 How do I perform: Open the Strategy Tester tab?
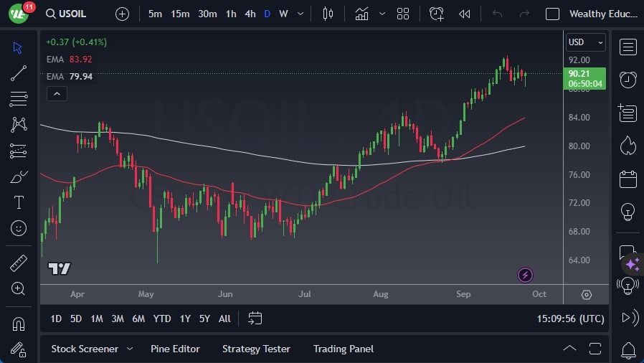coord(256,349)
